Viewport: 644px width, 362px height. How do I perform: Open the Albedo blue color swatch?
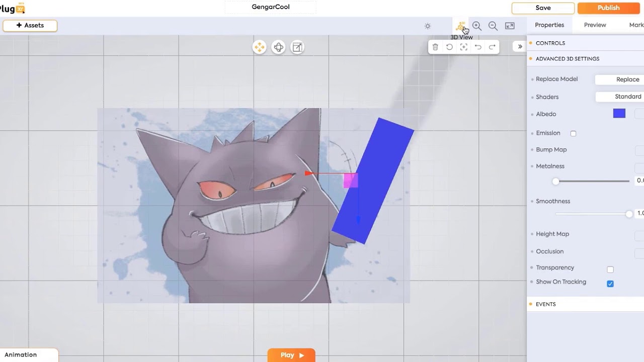619,114
